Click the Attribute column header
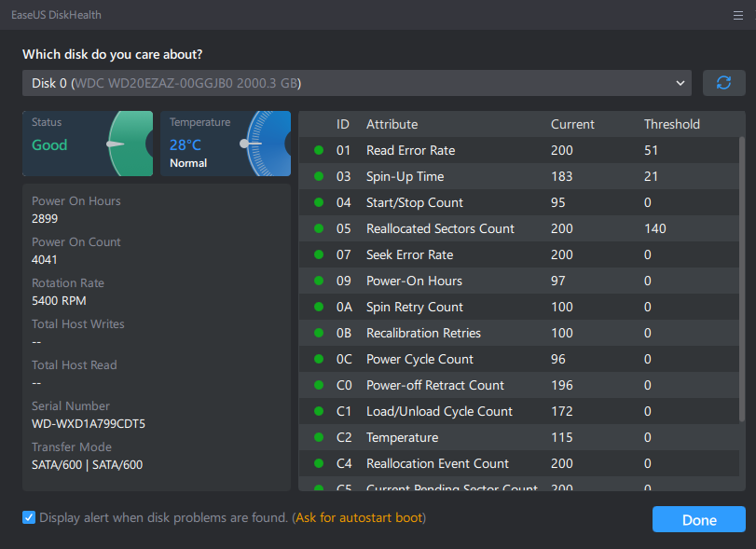 [x=392, y=124]
